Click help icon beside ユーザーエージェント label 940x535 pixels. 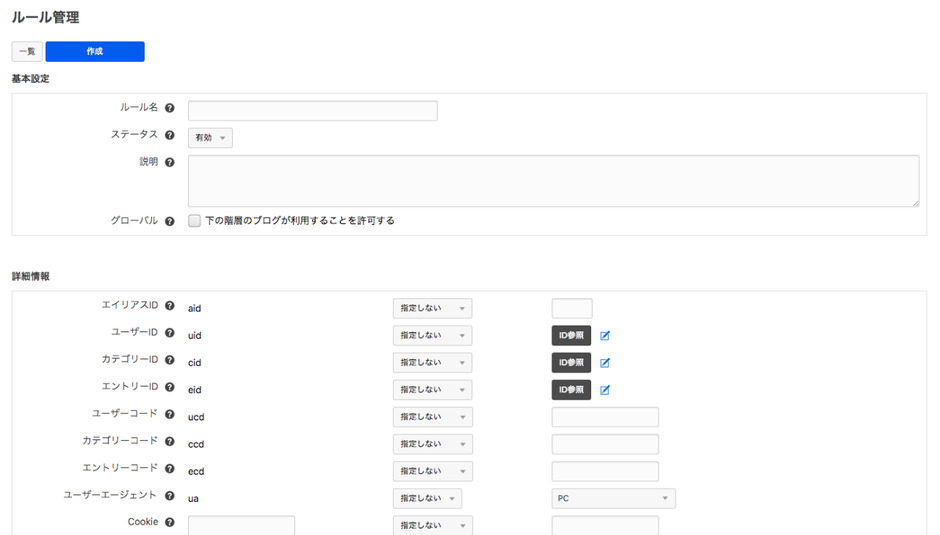click(x=169, y=496)
